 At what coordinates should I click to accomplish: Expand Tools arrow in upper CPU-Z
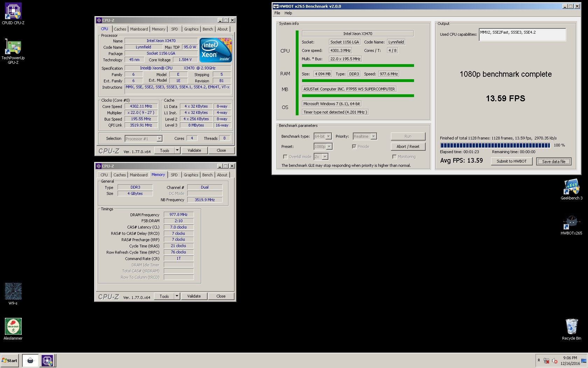(x=177, y=150)
